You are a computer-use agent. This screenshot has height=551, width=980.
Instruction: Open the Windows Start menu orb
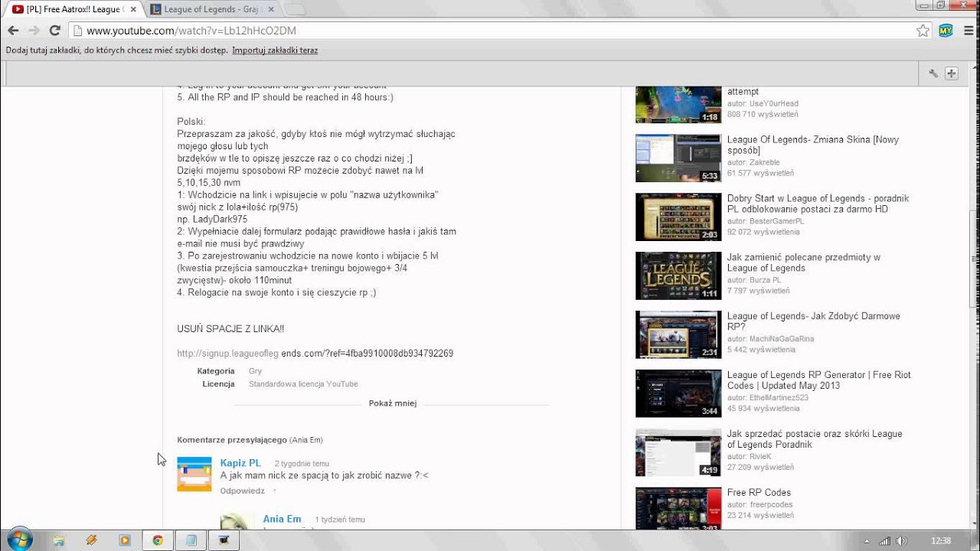coord(19,540)
